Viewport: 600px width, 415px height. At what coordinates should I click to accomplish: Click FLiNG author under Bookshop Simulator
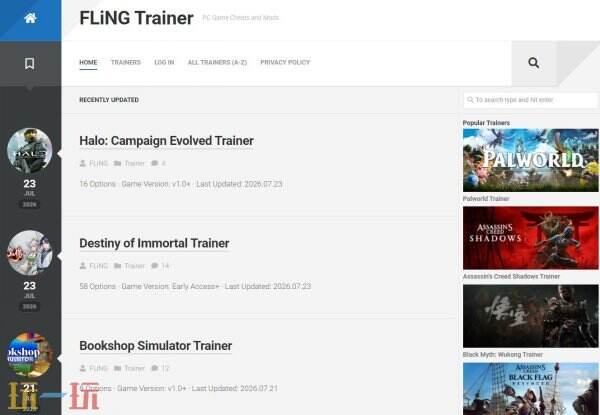tap(98, 368)
